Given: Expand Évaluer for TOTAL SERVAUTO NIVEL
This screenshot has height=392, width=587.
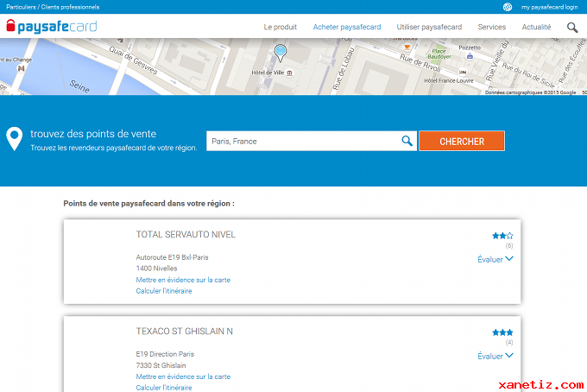Looking at the screenshot, I should [495, 259].
